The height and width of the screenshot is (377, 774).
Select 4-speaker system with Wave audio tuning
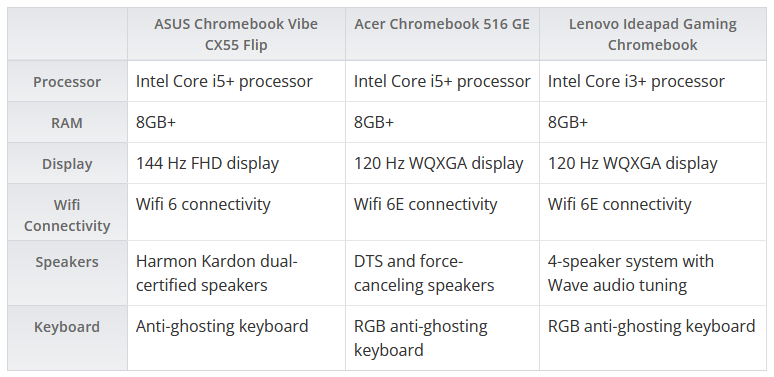coord(630,273)
